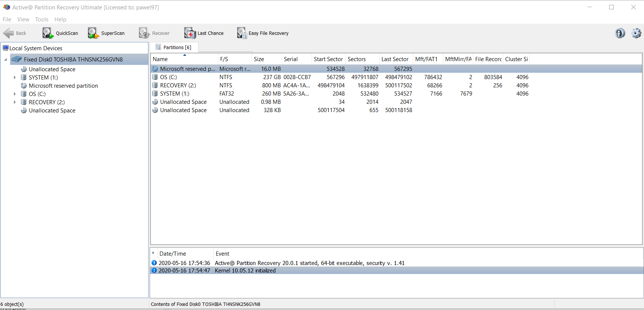Start a QuickScan
Viewport: 644px width, 310px height.
[60, 33]
